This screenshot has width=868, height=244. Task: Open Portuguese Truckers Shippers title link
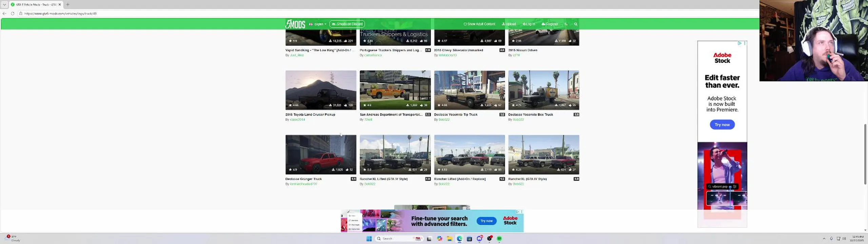(x=391, y=50)
